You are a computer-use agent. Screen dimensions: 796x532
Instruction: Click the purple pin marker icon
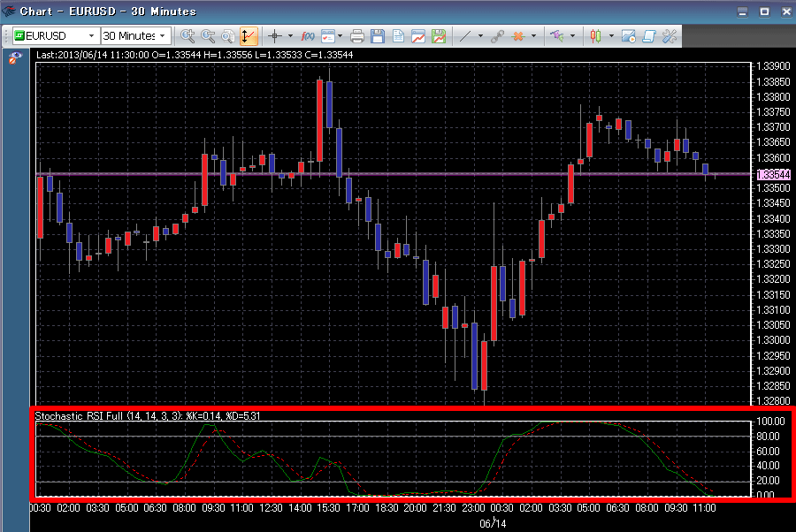pyautogui.click(x=557, y=36)
